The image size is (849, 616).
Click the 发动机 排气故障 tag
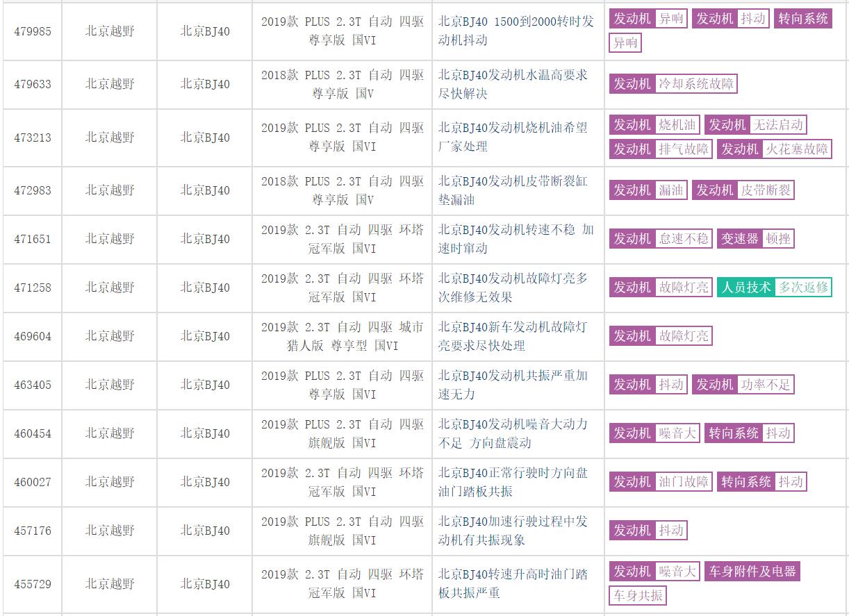(x=661, y=149)
